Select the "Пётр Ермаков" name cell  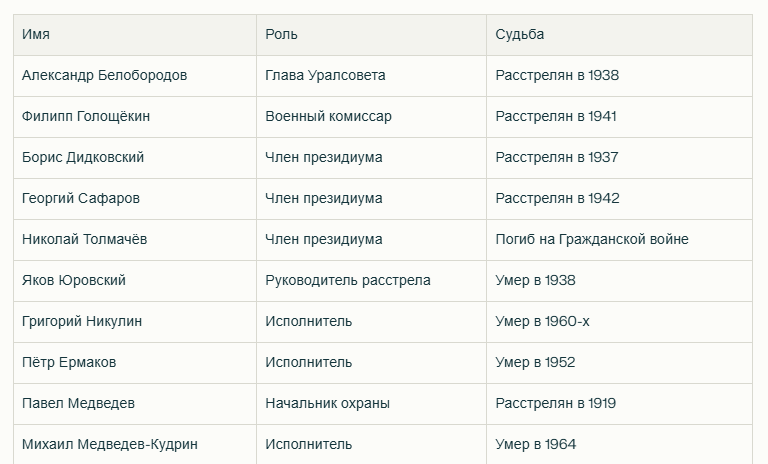[x=69, y=363]
